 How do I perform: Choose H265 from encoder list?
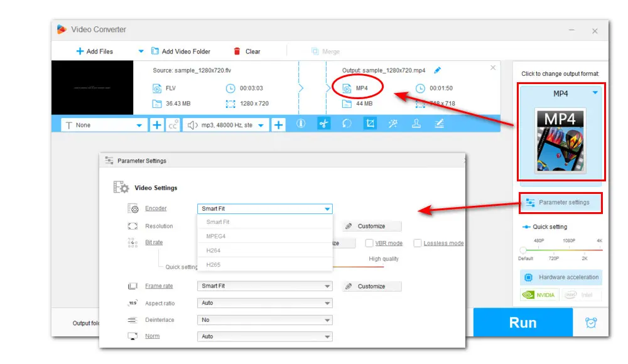coord(265,265)
